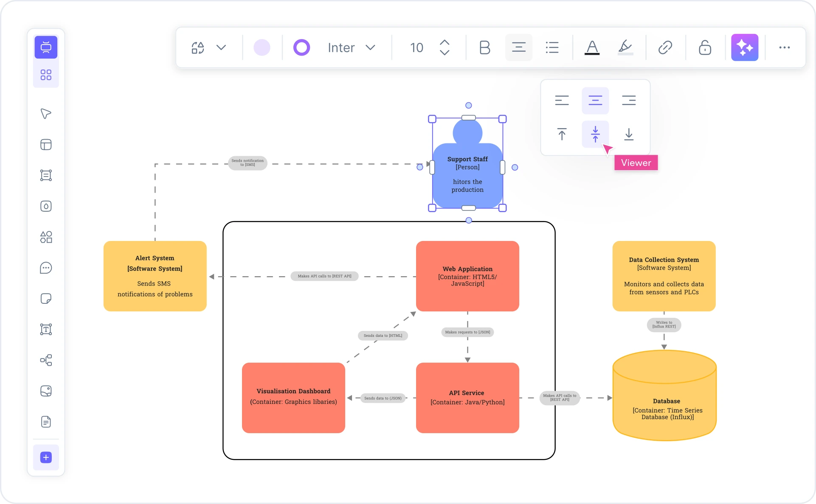The height and width of the screenshot is (504, 816).
Task: Open the more options ellipsis menu
Action: [x=784, y=47]
